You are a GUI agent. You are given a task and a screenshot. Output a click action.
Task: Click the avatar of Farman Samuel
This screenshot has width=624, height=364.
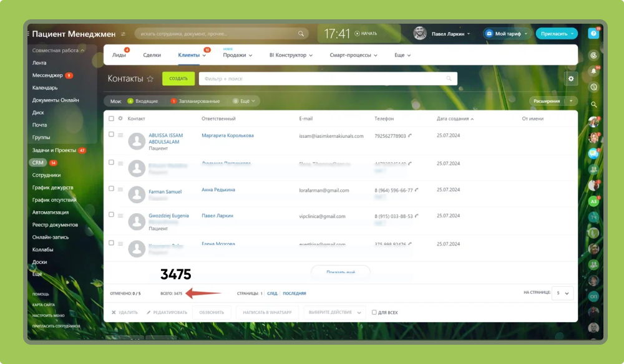137,194
